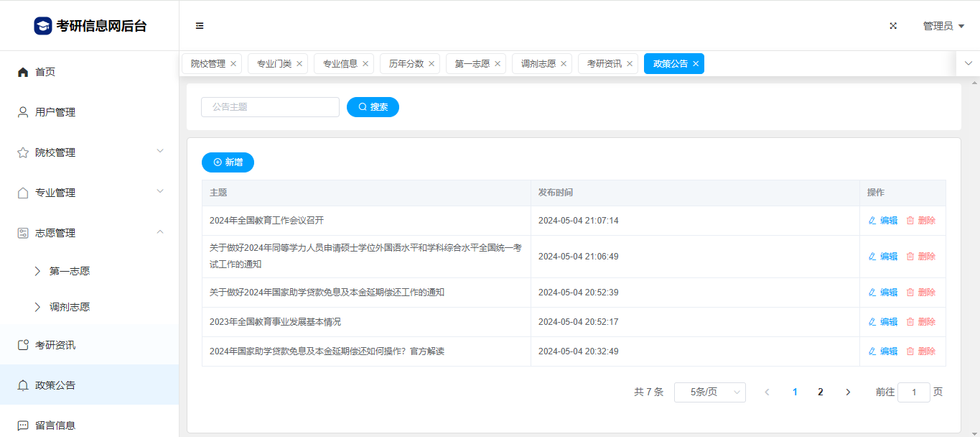980x437 pixels.
Task: Open the 5条/页 page size dropdown
Action: [x=709, y=392]
